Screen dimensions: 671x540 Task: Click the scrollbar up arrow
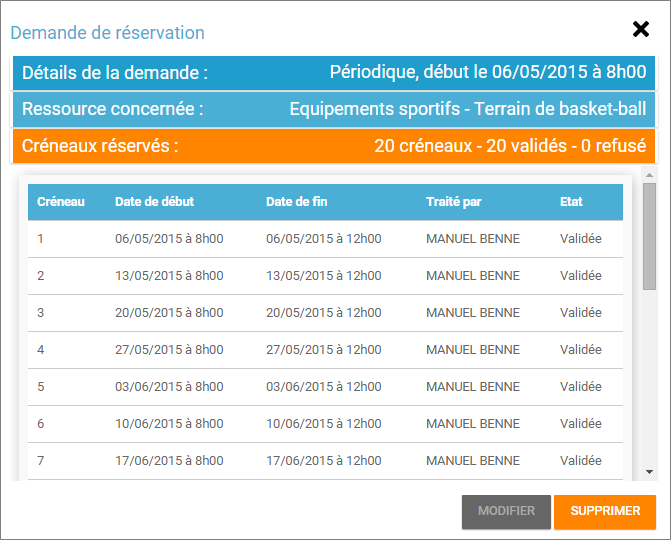click(x=649, y=175)
